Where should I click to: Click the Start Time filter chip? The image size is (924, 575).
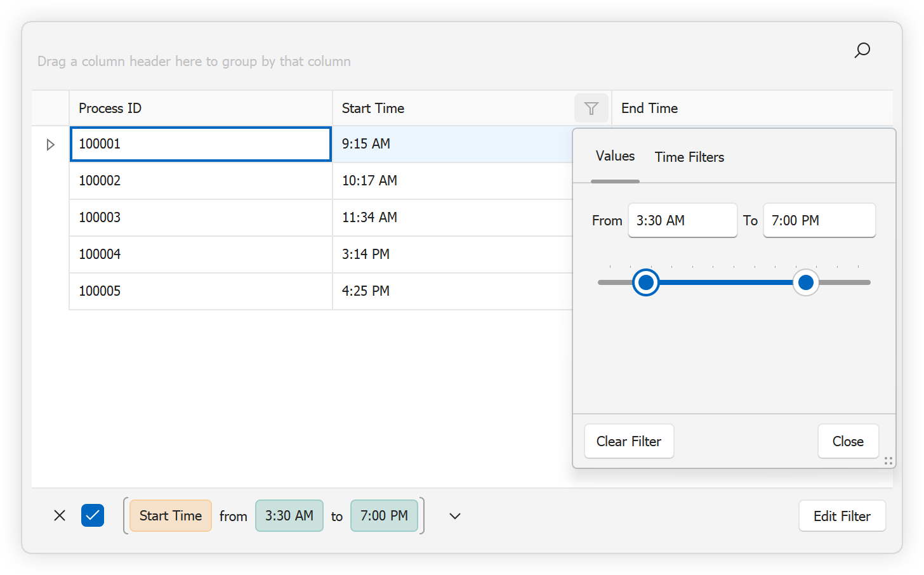169,515
